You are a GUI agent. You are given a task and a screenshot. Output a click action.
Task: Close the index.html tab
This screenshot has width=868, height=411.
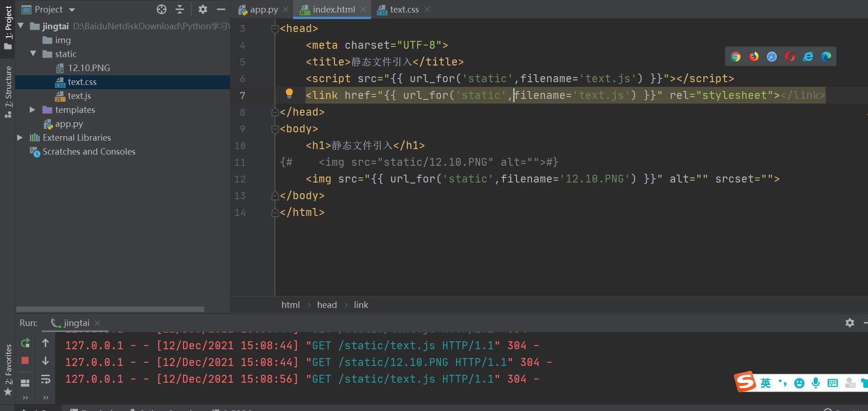[363, 9]
